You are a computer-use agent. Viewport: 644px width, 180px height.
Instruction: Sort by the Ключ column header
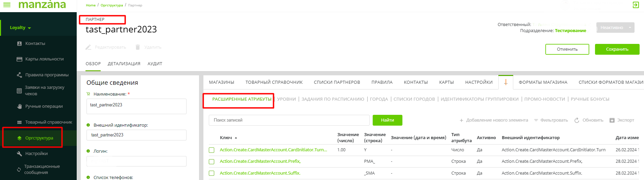[x=226, y=138]
